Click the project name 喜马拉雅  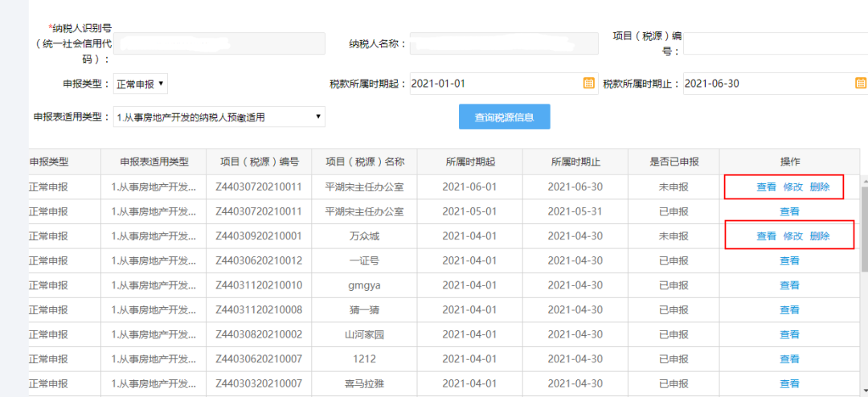pyautogui.click(x=364, y=383)
